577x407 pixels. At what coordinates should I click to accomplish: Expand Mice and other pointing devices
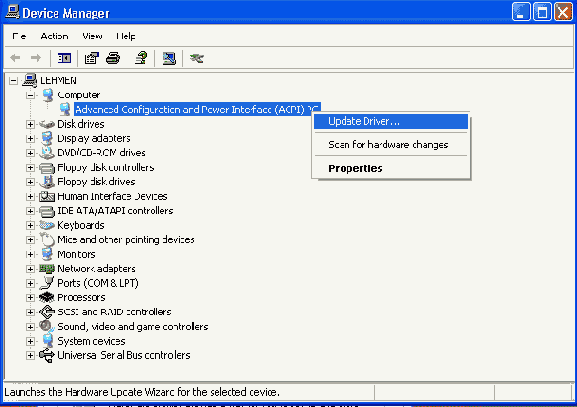(x=31, y=240)
